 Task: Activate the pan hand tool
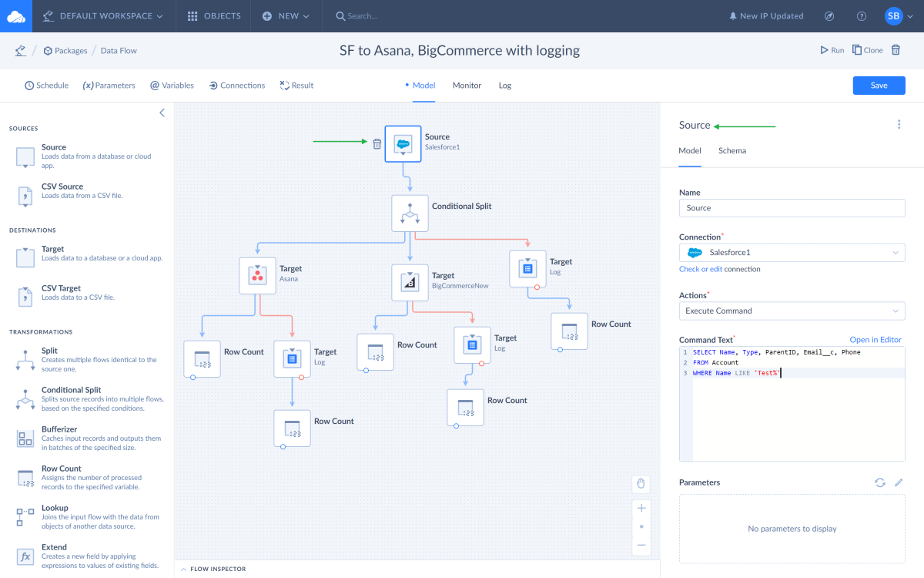pos(641,484)
